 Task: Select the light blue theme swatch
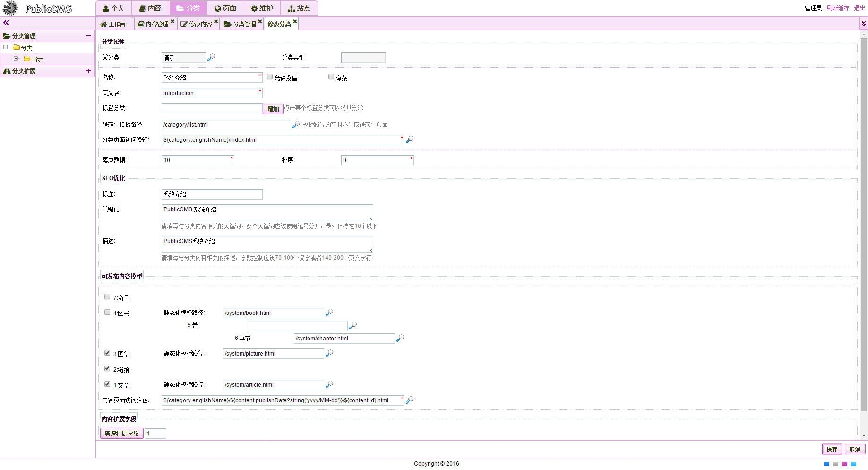tap(853, 464)
